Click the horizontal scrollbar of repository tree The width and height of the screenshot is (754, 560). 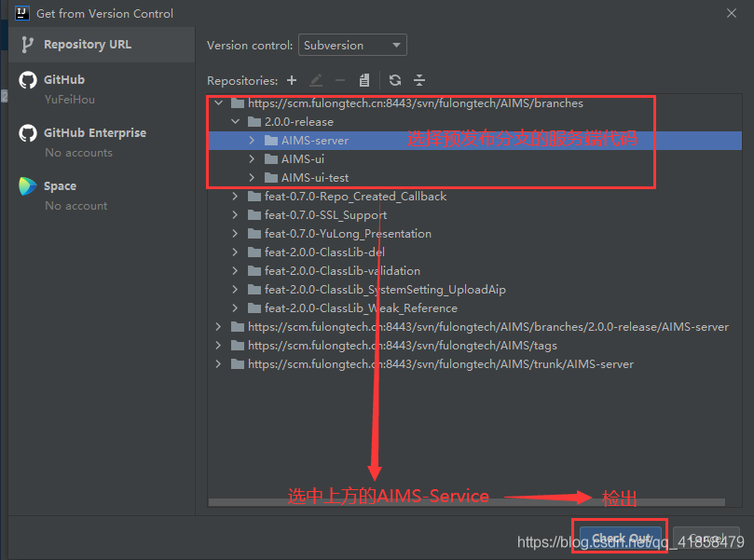pos(466,502)
